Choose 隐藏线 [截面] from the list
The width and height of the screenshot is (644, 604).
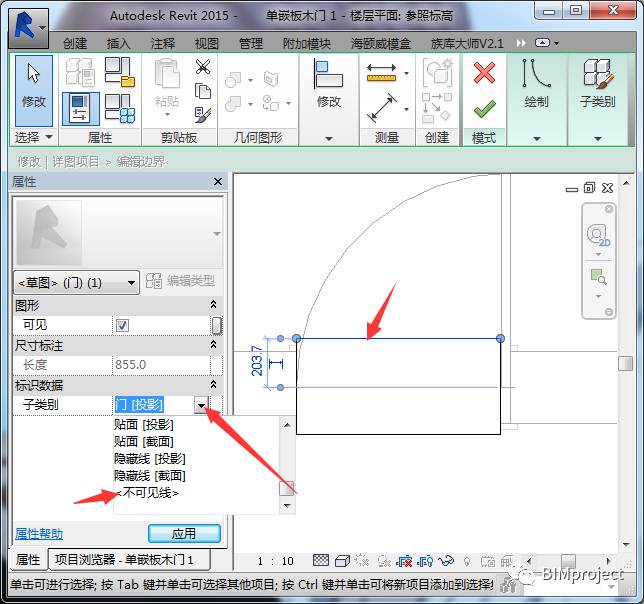click(150, 476)
